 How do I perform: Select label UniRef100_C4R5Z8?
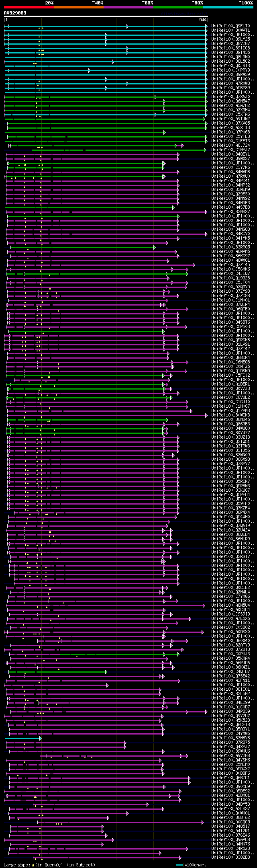[230, 849]
